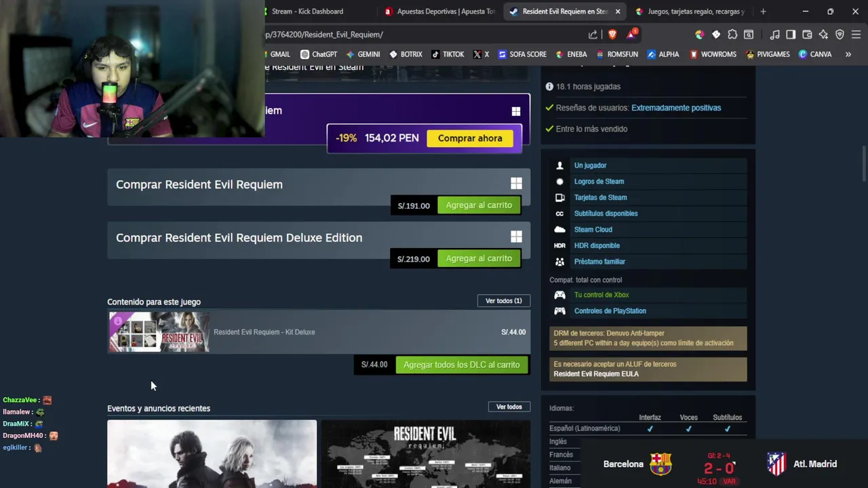Click Tarjetas de Steam link
Image resolution: width=868 pixels, height=488 pixels.
600,197
